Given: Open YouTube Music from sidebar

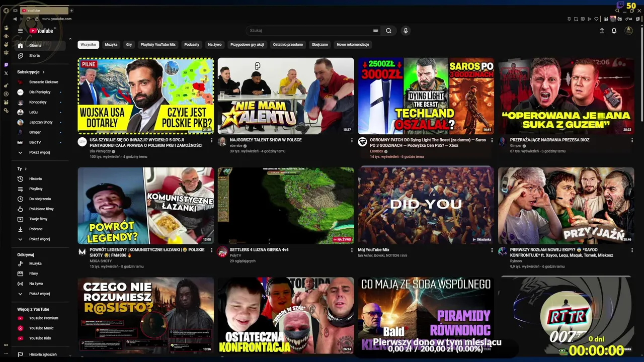Looking at the screenshot, I should [x=39, y=328].
